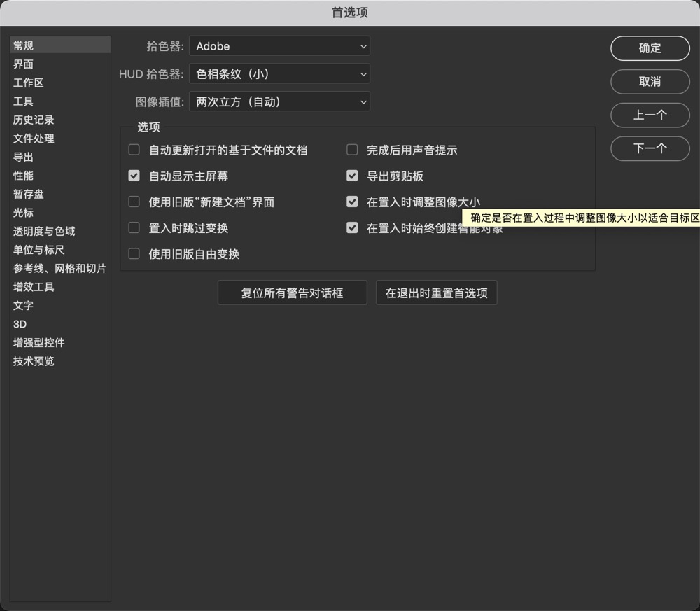
Task: Open the 文字 preferences page
Action: 23,305
